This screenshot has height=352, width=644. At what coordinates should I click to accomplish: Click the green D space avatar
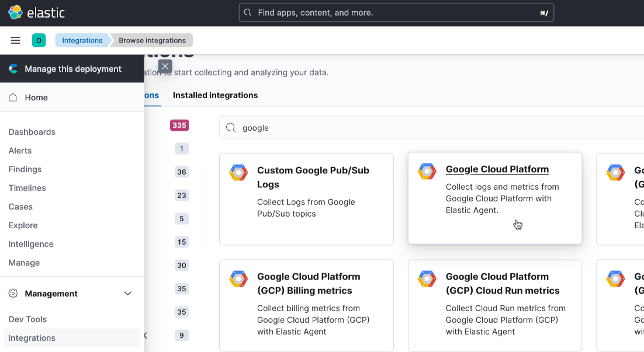pyautogui.click(x=39, y=40)
